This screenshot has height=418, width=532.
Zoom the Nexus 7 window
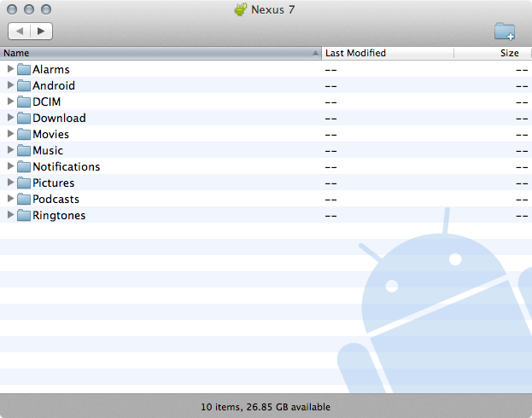point(46,9)
